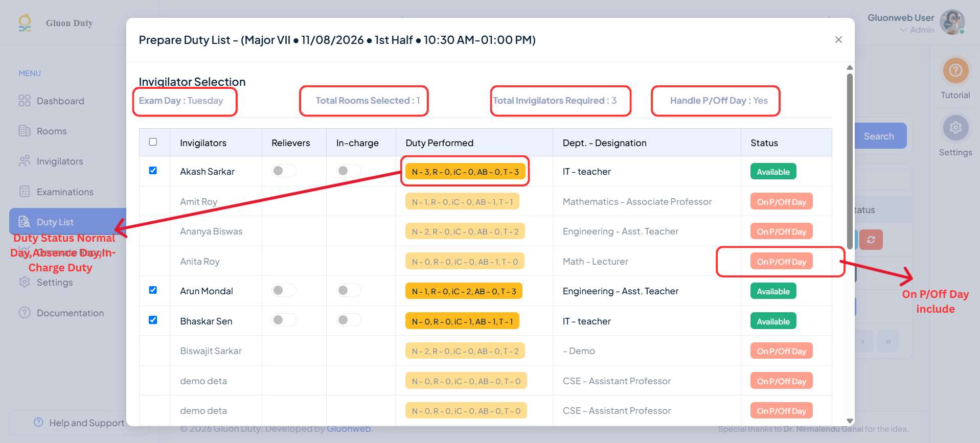Open the Tutorial help icon
The image size is (980, 443).
pyautogui.click(x=955, y=71)
